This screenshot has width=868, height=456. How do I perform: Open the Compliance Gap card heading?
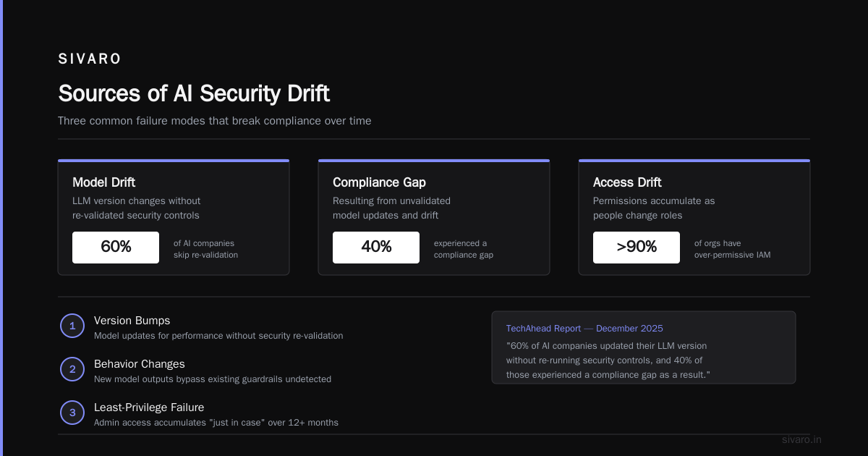(379, 182)
